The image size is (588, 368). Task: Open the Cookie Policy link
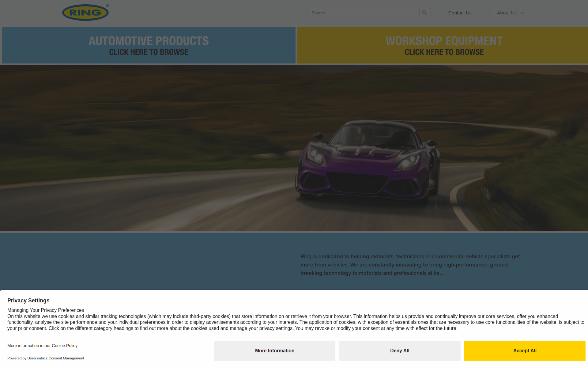(65, 346)
